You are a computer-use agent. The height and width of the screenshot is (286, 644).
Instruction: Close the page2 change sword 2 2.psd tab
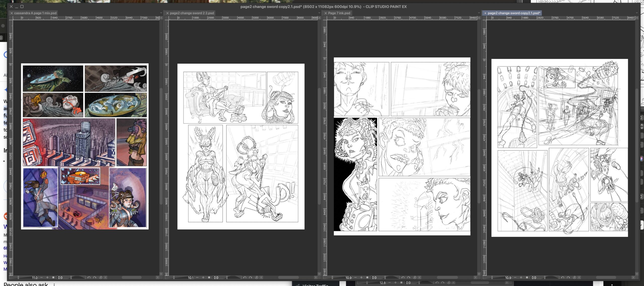click(x=167, y=13)
